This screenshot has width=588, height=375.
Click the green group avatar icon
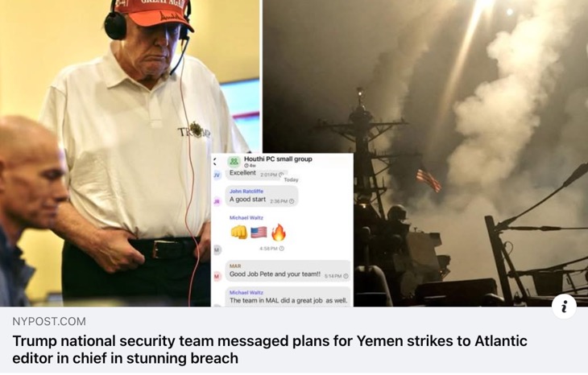[x=234, y=162]
